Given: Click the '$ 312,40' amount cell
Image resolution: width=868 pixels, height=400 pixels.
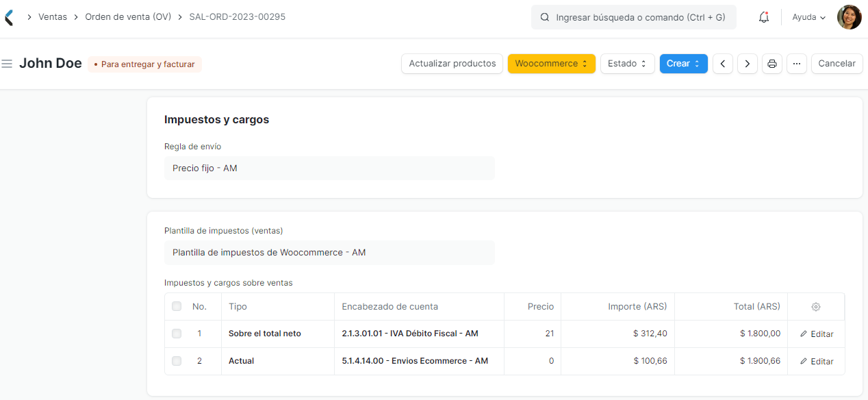Looking at the screenshot, I should coord(617,334).
